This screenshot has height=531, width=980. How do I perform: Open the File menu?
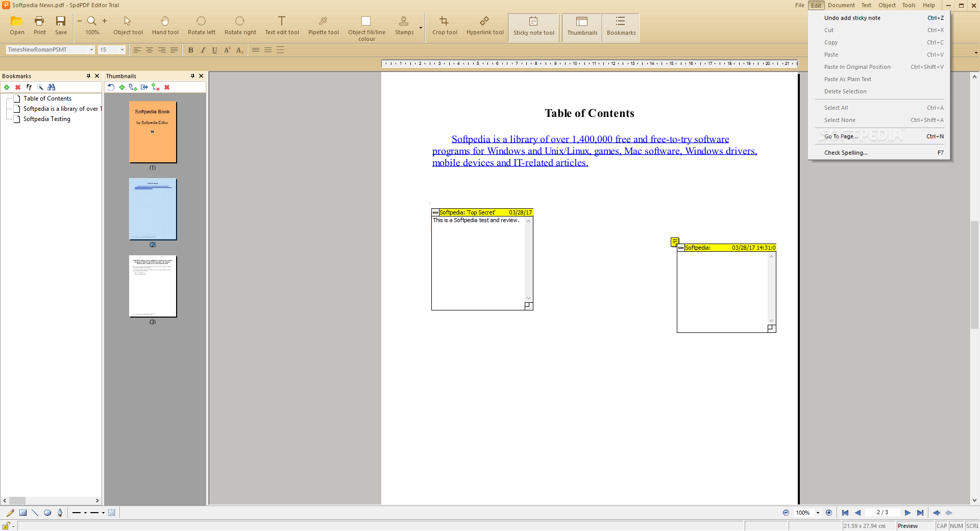pyautogui.click(x=799, y=5)
